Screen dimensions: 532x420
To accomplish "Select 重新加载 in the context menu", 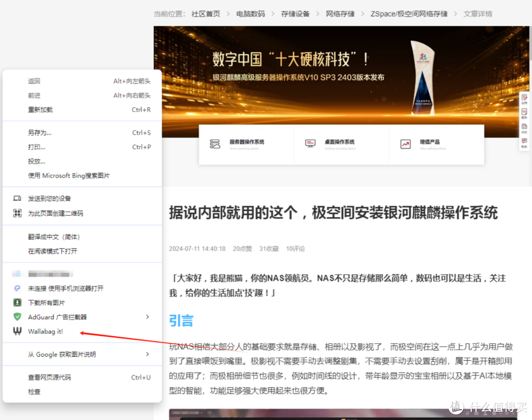I will click(40, 110).
